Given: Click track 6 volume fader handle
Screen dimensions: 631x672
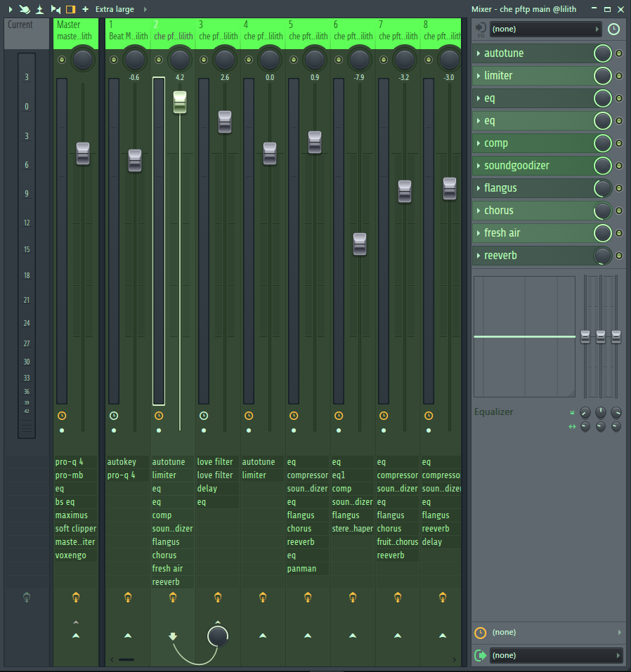Looking at the screenshot, I should pyautogui.click(x=360, y=244).
